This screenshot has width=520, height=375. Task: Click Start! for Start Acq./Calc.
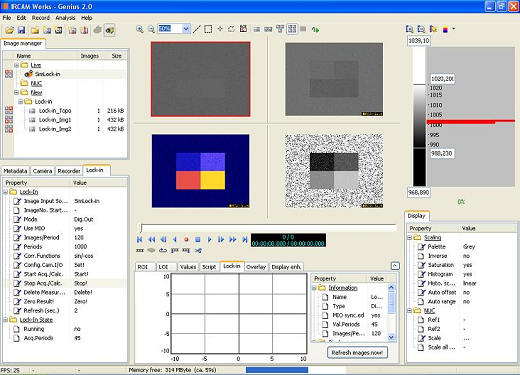(81, 274)
